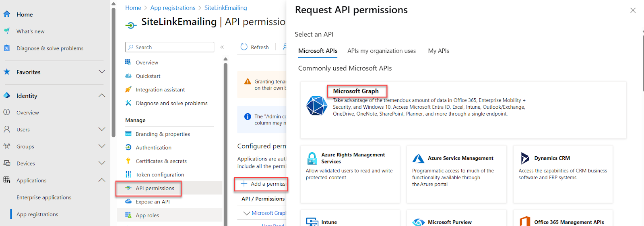Click the app Overview grid icon
This screenshot has width=644, height=226.
(128, 62)
